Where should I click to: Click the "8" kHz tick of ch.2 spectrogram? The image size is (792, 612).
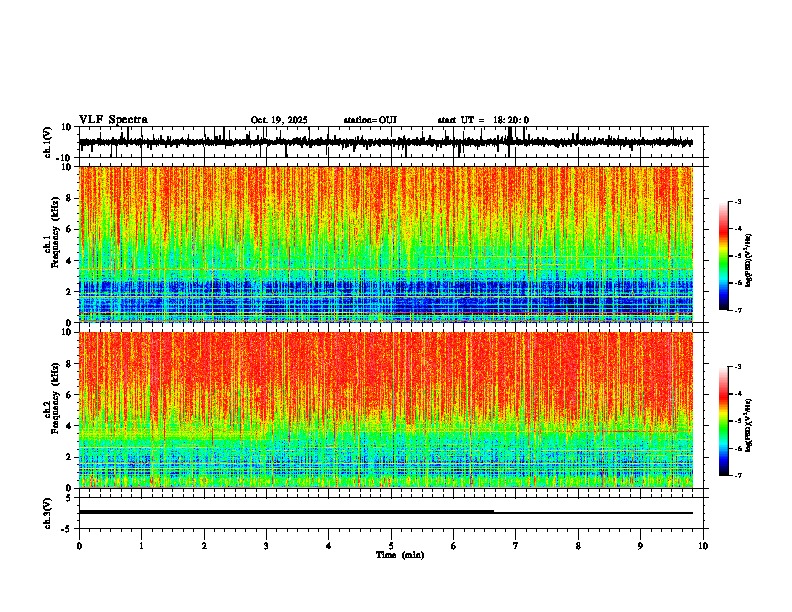coord(69,364)
